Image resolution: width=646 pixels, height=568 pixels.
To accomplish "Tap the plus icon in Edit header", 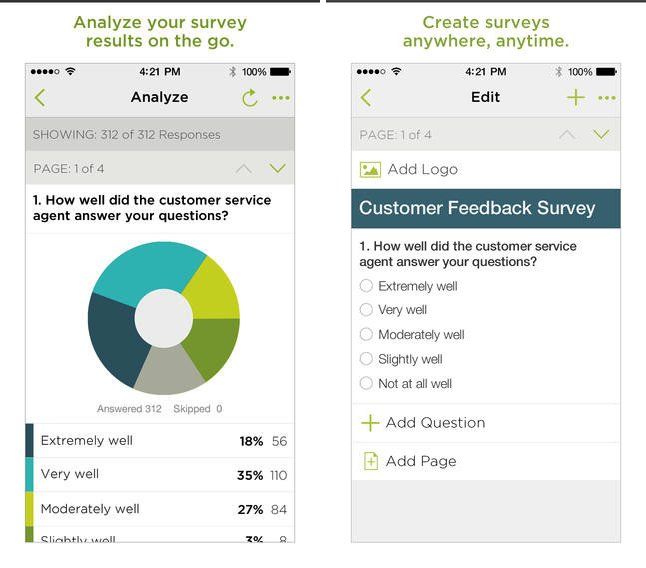I will point(576,97).
